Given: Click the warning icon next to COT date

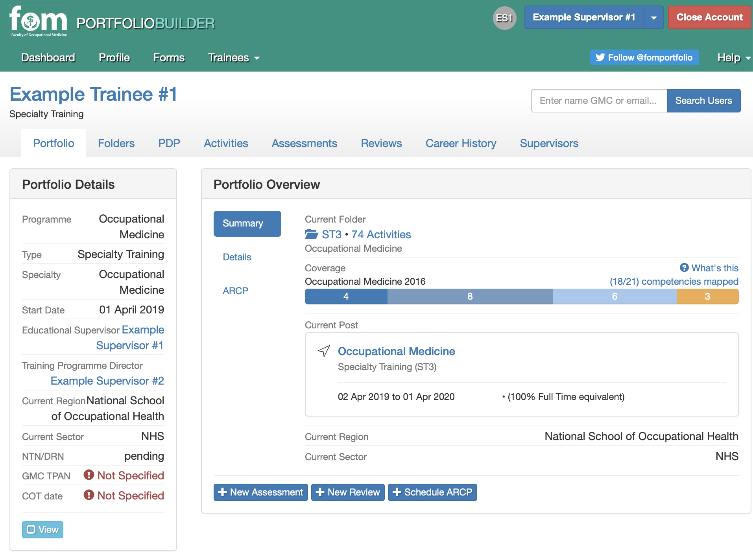Looking at the screenshot, I should click(x=89, y=495).
